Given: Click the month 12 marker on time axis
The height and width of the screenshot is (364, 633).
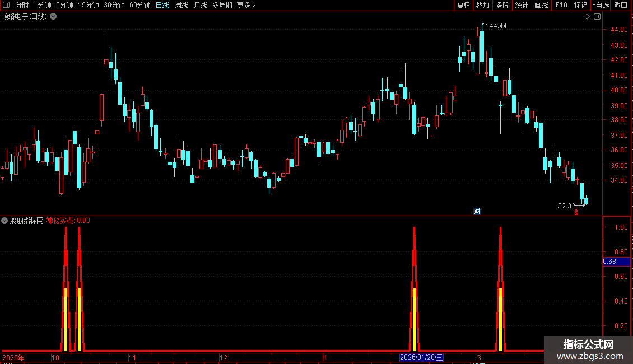Looking at the screenshot, I should coord(224,357).
